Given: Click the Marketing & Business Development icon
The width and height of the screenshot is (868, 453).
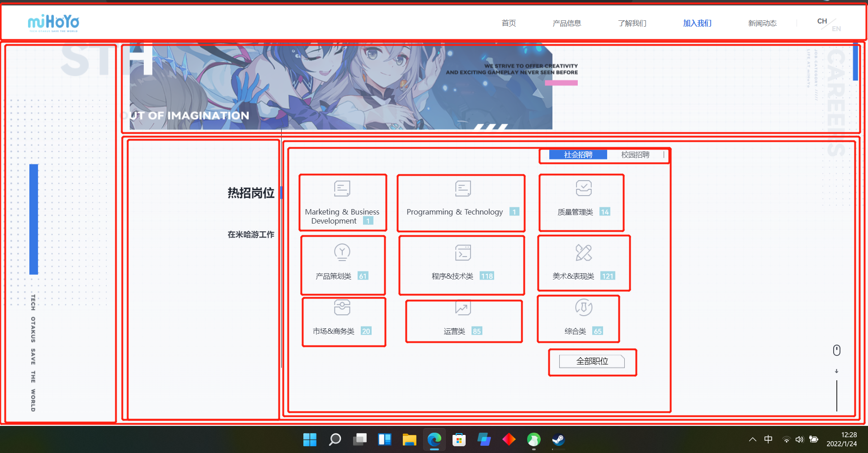Looking at the screenshot, I should tap(342, 188).
